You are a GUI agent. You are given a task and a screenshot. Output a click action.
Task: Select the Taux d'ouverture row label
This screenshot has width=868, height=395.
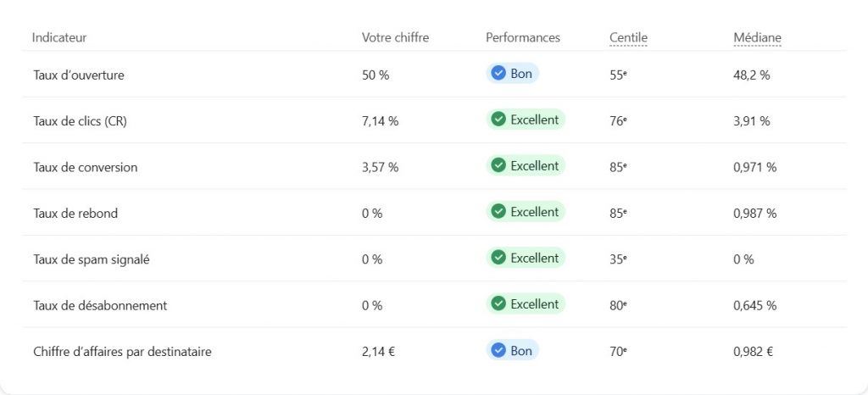79,75
